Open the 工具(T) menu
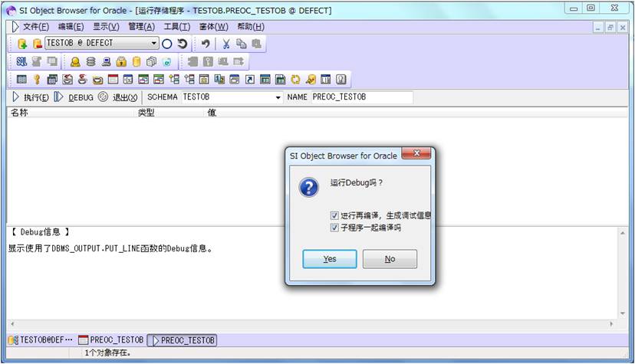635x364 pixels. 176,27
